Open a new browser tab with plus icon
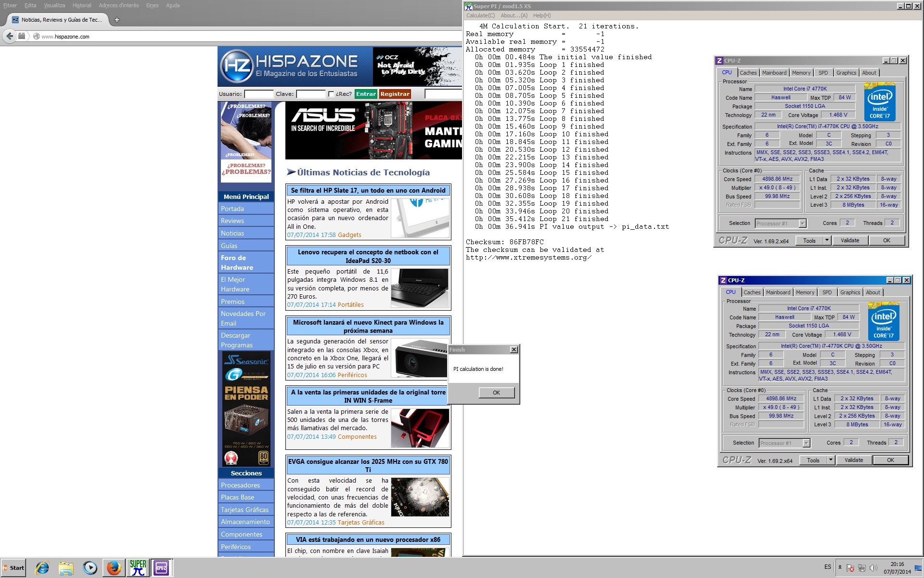This screenshot has width=924, height=578. (x=117, y=20)
